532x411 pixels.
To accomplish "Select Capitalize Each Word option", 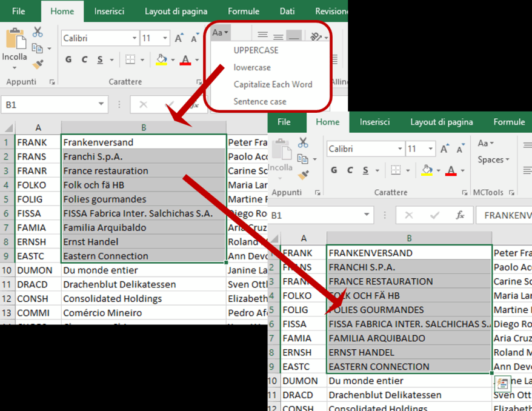I will click(x=273, y=84).
